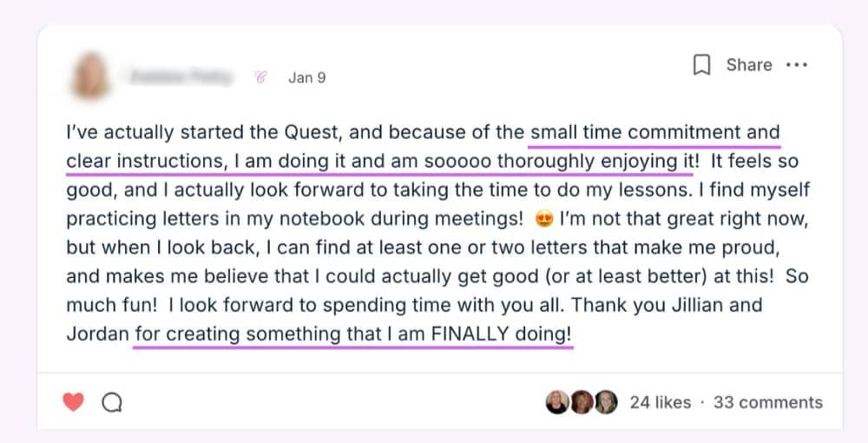Viewport: 868px width, 443px height.
Task: Open the three-dot more options menu
Action: pos(796,65)
